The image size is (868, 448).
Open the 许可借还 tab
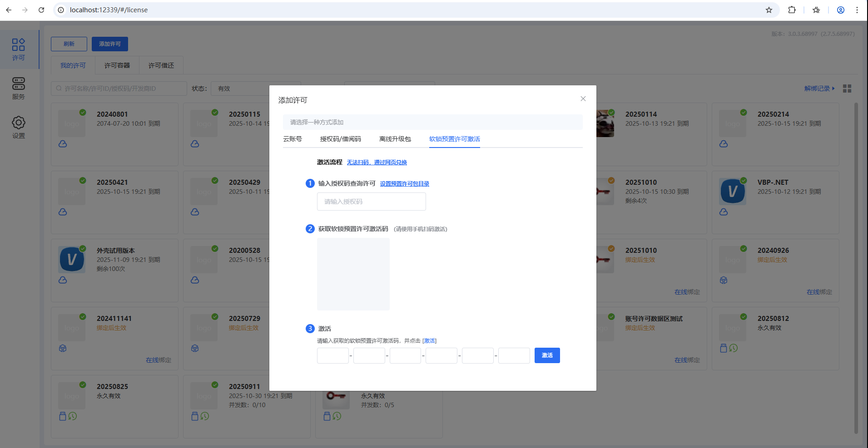click(x=161, y=65)
